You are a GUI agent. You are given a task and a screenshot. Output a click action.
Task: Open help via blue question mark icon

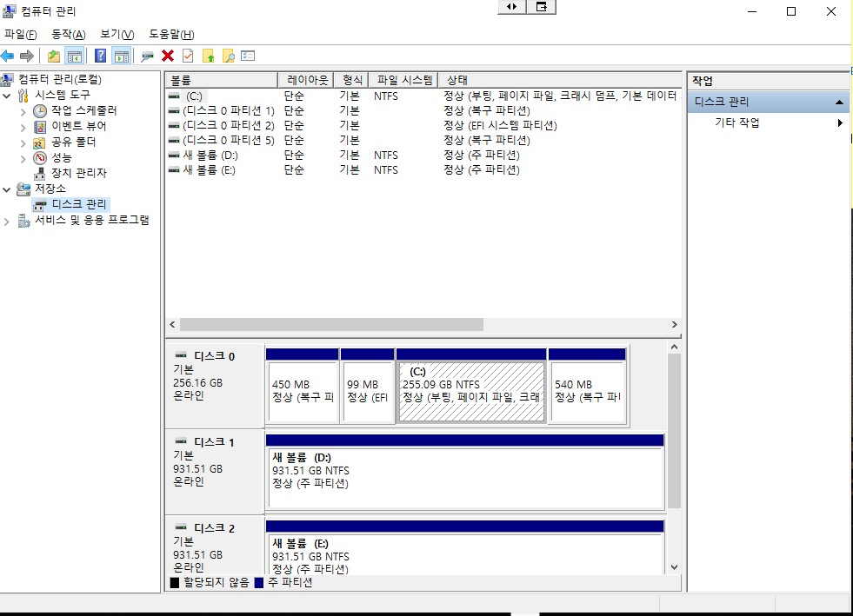pos(101,56)
